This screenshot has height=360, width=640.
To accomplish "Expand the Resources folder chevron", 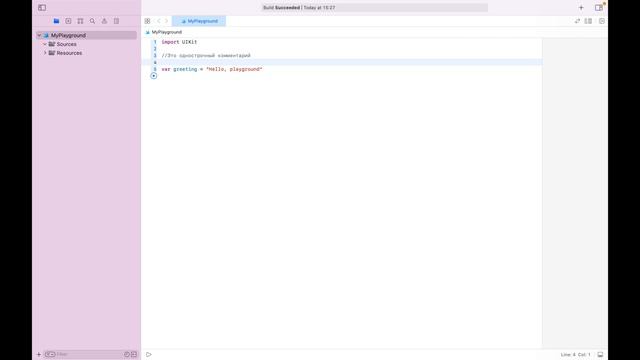I will pyautogui.click(x=45, y=53).
